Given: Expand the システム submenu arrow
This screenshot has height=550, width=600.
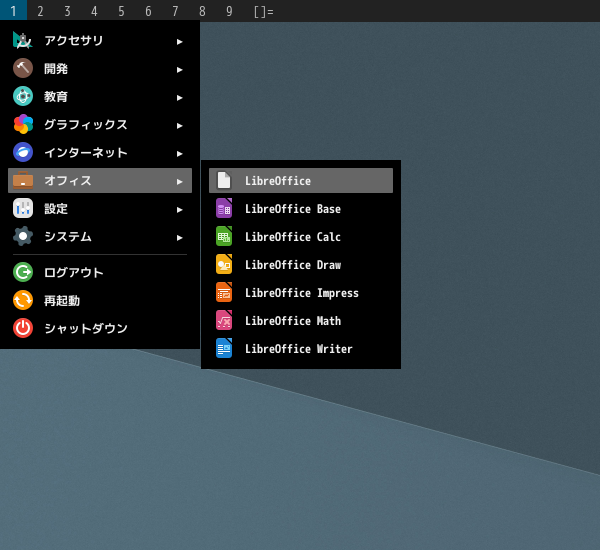Looking at the screenshot, I should pos(180,237).
